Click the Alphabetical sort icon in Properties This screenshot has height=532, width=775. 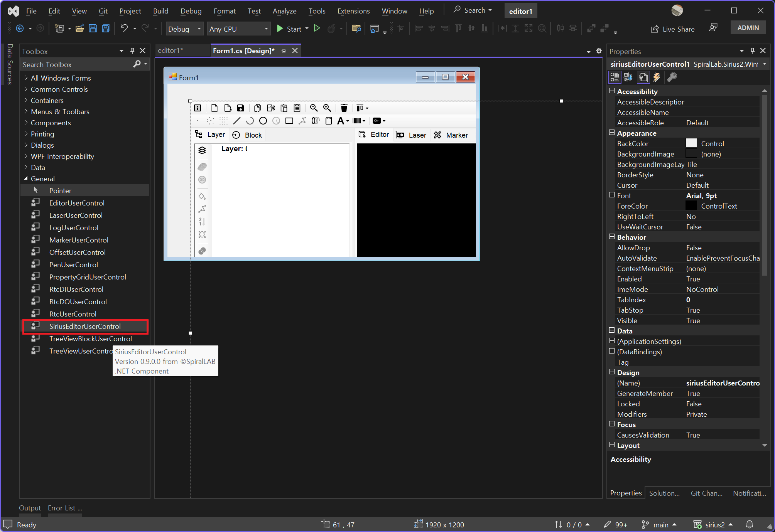point(628,77)
